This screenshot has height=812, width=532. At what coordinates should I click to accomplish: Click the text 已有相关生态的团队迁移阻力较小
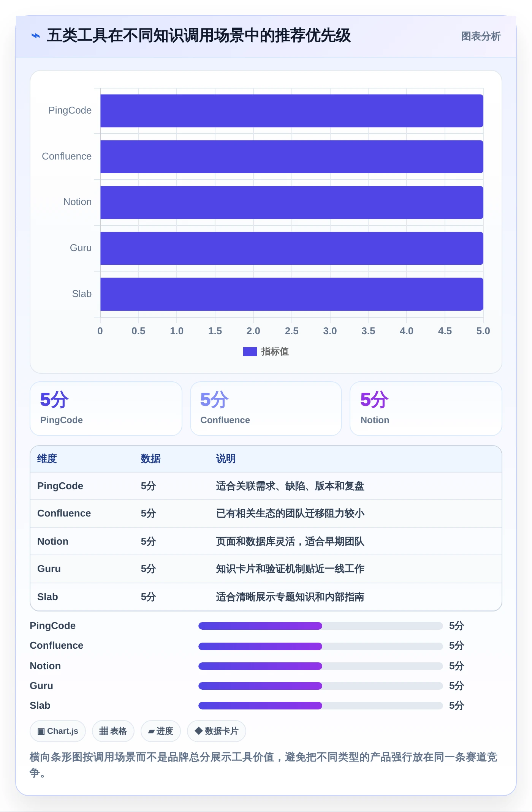click(290, 513)
